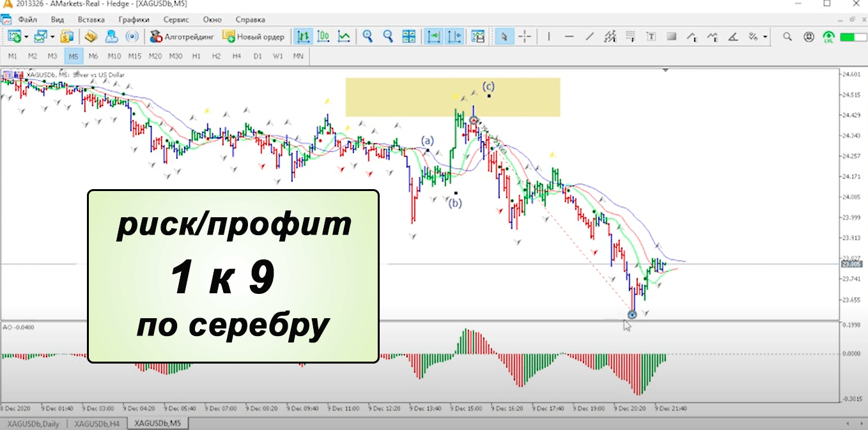Zoom out of the chart

click(x=388, y=36)
